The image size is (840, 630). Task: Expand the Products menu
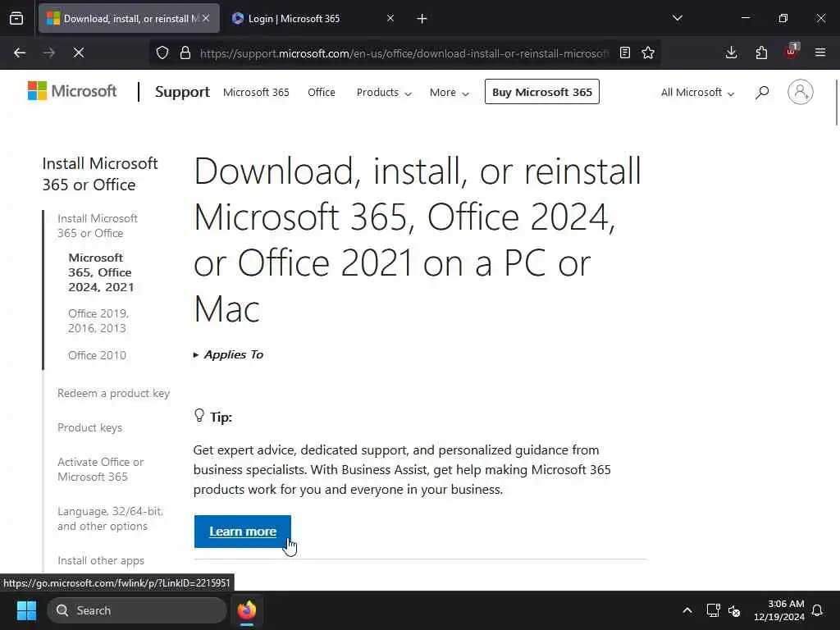[384, 92]
